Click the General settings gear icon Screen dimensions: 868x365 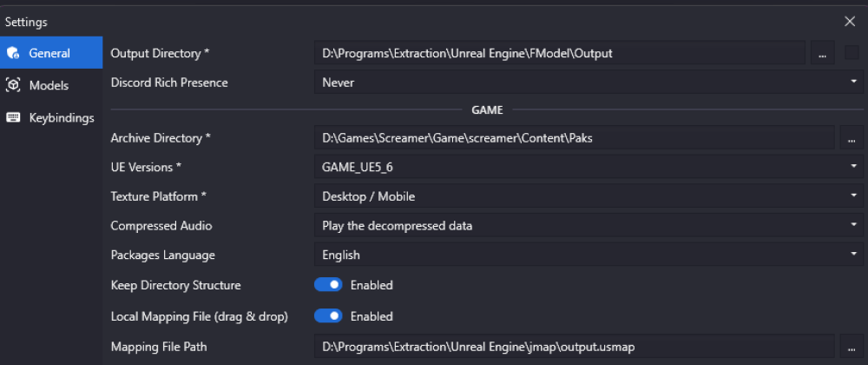pyautogui.click(x=13, y=53)
